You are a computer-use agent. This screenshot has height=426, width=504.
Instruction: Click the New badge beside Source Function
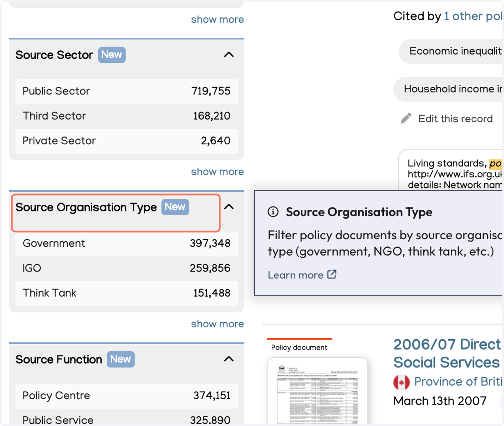[121, 359]
